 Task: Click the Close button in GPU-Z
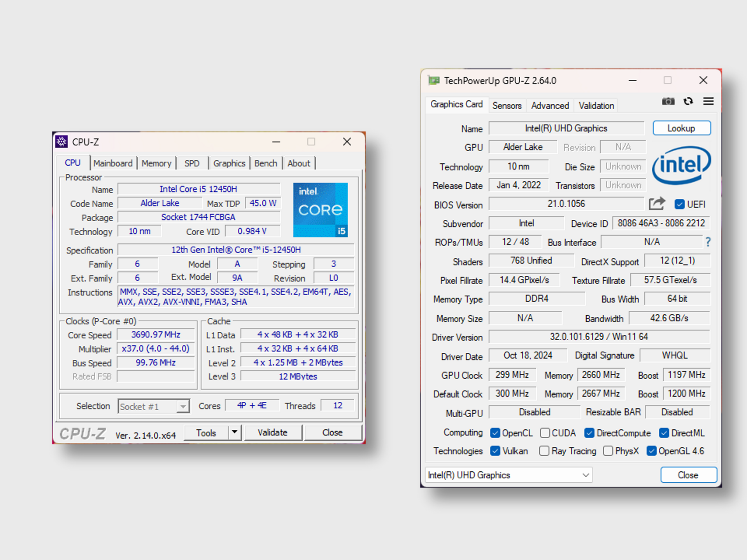(x=688, y=475)
